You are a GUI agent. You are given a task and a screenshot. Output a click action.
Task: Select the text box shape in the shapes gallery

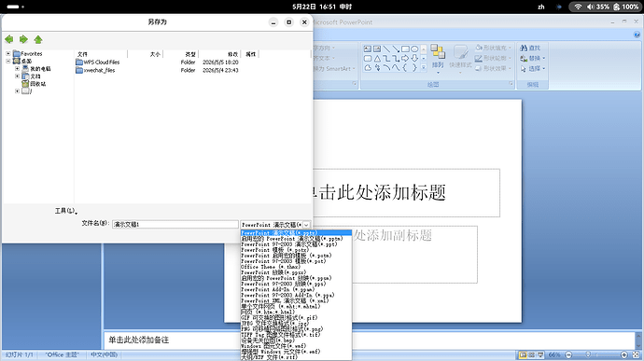pyautogui.click(x=368, y=49)
